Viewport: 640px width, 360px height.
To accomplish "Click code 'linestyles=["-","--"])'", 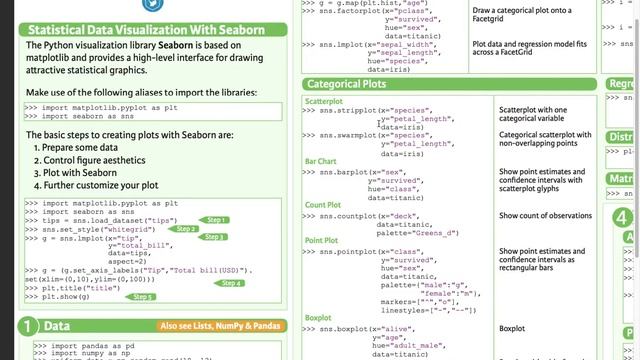I will [x=429, y=311].
